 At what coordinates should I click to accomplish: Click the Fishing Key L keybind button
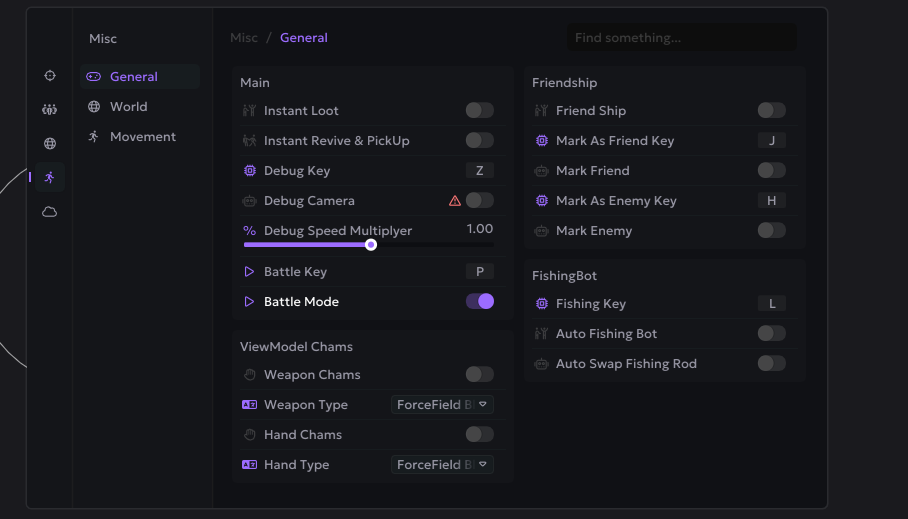[772, 304]
